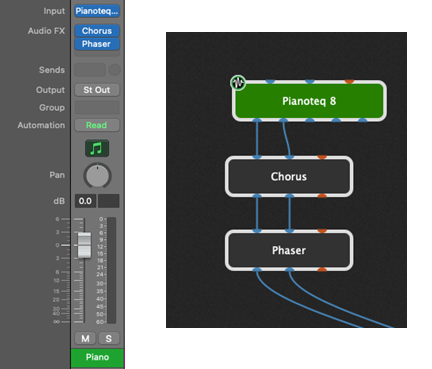Open the Chorus audio FX slot

tap(97, 31)
